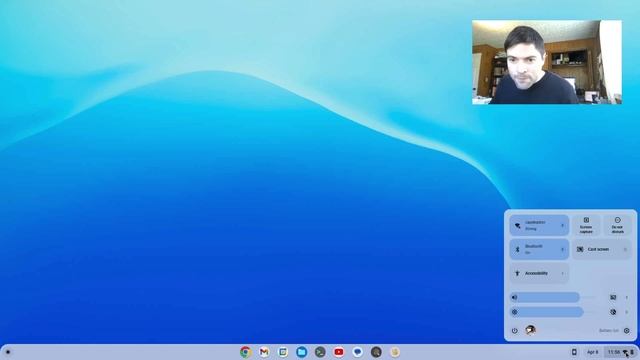Open the power menu button
640x360 pixels.
515,331
